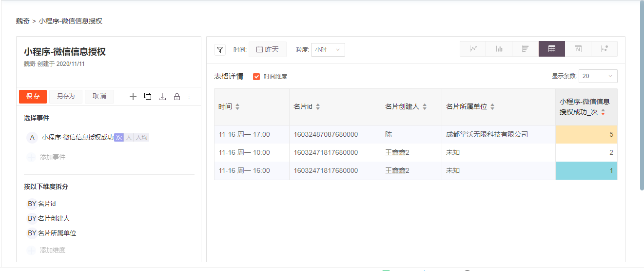The height and width of the screenshot is (271, 644).
Task: Click the 另存为 button
Action: [66, 96]
